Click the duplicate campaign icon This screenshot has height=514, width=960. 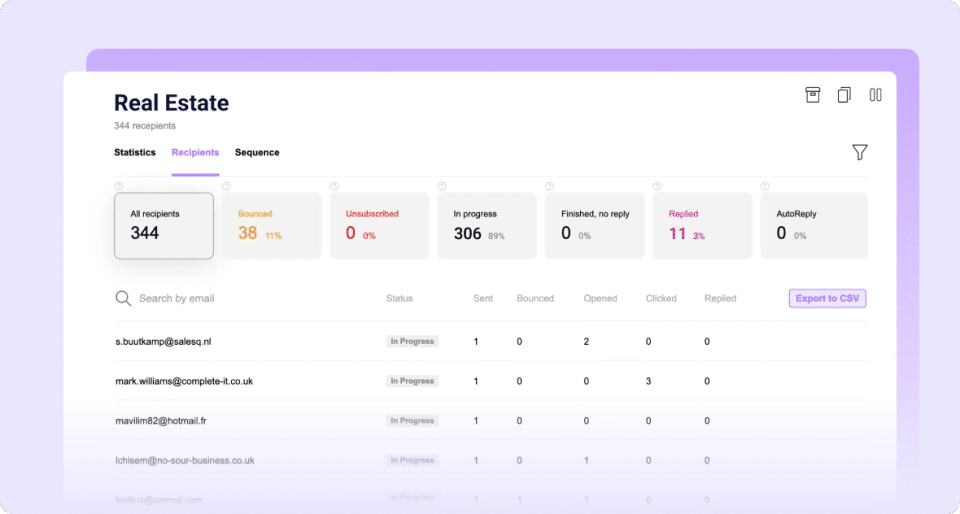[x=844, y=95]
